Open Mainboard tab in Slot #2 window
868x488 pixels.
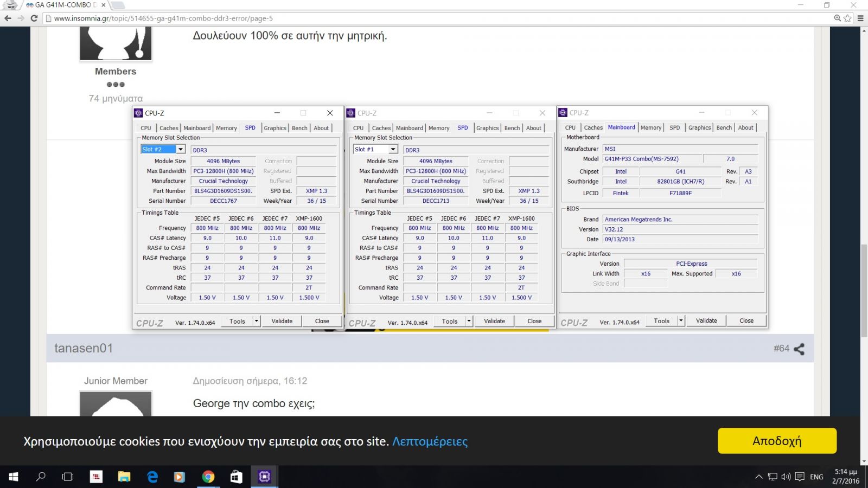click(197, 128)
